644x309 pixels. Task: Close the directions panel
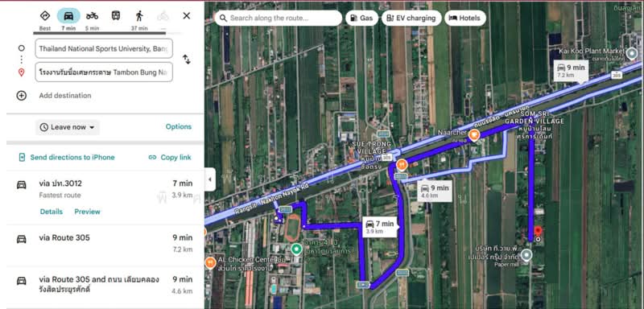[187, 16]
